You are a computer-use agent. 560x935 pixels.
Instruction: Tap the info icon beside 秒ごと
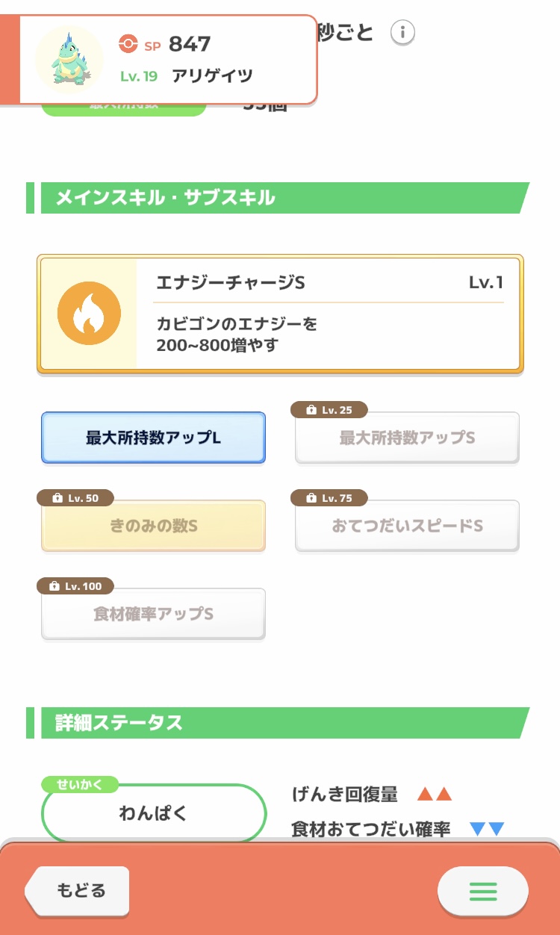pos(402,33)
